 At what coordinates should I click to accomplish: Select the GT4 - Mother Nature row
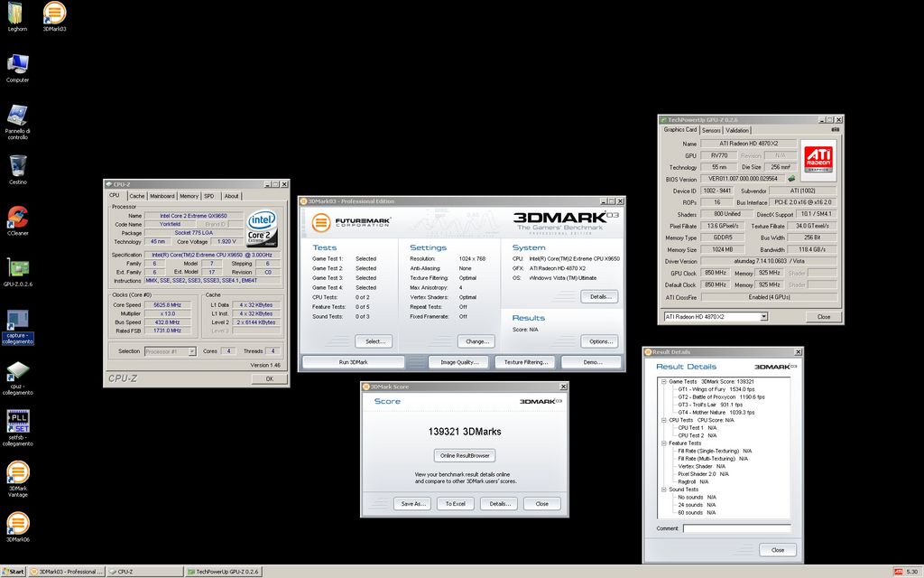716,412
